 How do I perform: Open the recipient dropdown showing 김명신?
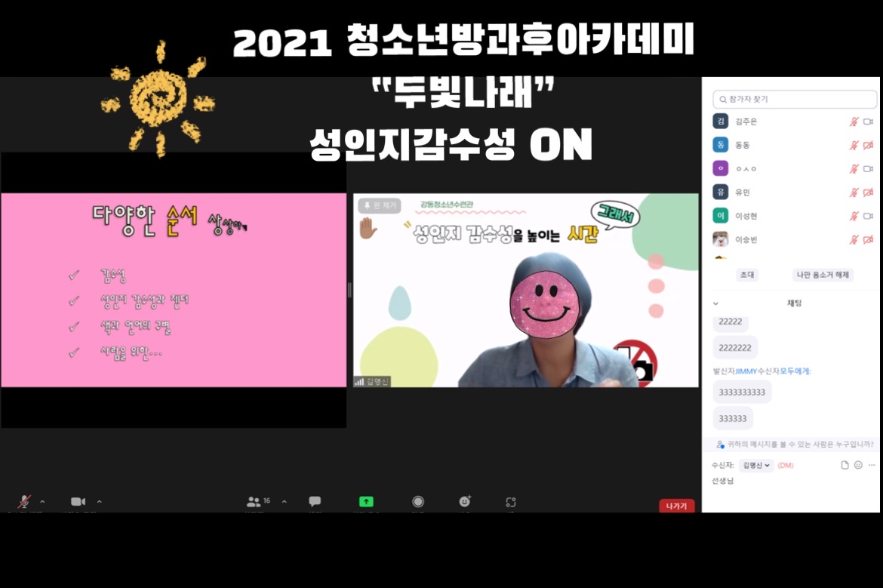756,465
